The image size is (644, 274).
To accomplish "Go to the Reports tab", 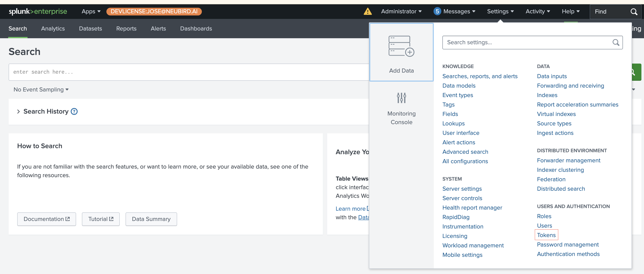I will 126,29.
